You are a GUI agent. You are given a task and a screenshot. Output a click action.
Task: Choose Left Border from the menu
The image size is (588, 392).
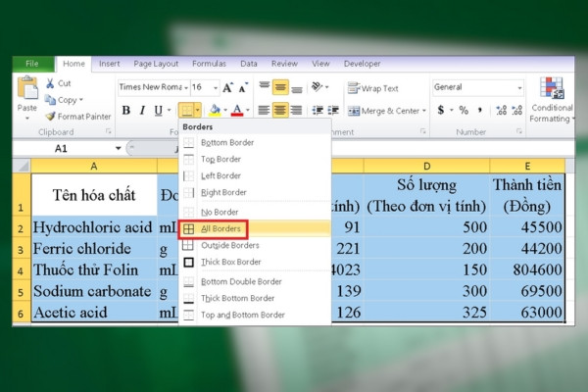pos(255,175)
